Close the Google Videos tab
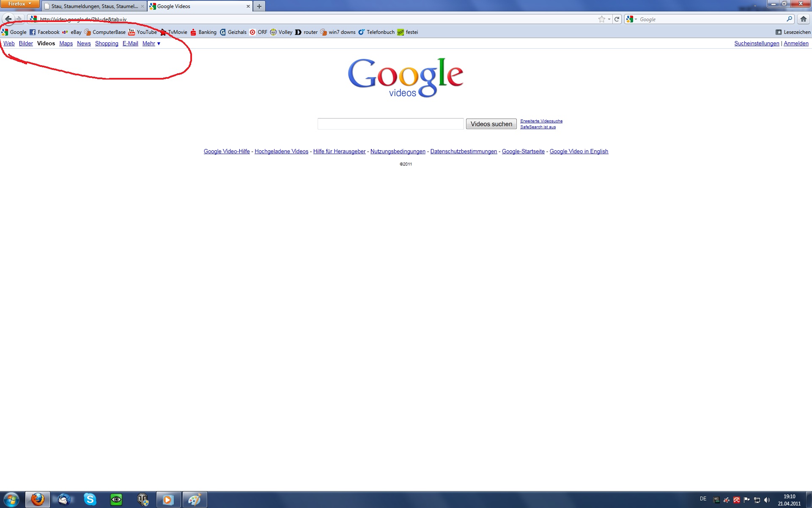This screenshot has height=508, width=812. 248,6
